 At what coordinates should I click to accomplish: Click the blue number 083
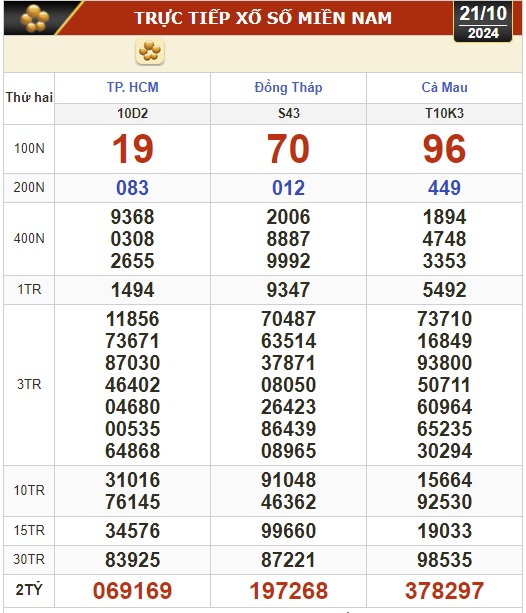pyautogui.click(x=133, y=188)
